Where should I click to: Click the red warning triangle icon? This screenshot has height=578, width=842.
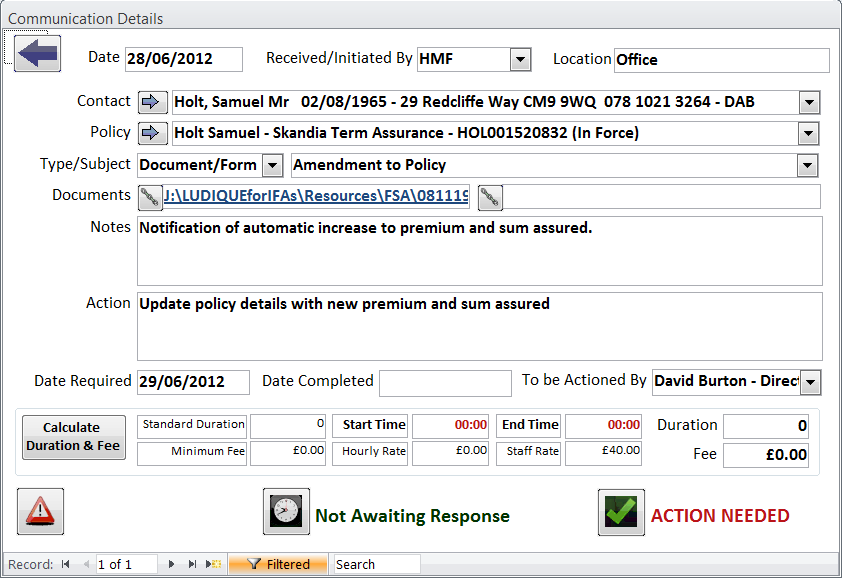[x=40, y=512]
